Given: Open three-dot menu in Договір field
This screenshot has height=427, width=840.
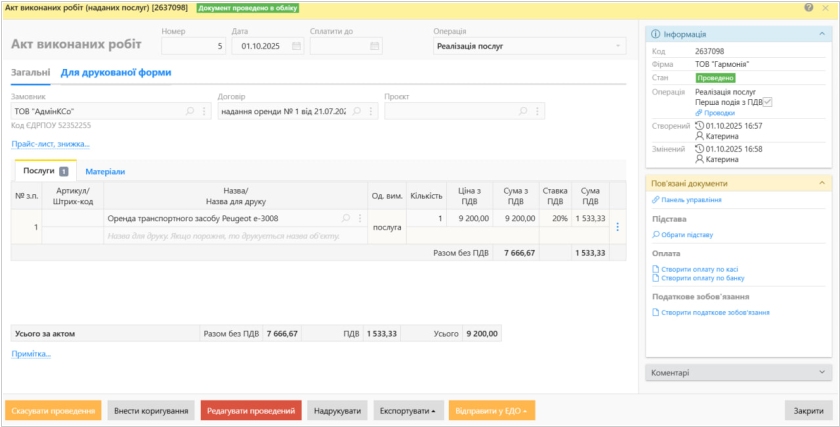Looking at the screenshot, I should coord(371,111).
